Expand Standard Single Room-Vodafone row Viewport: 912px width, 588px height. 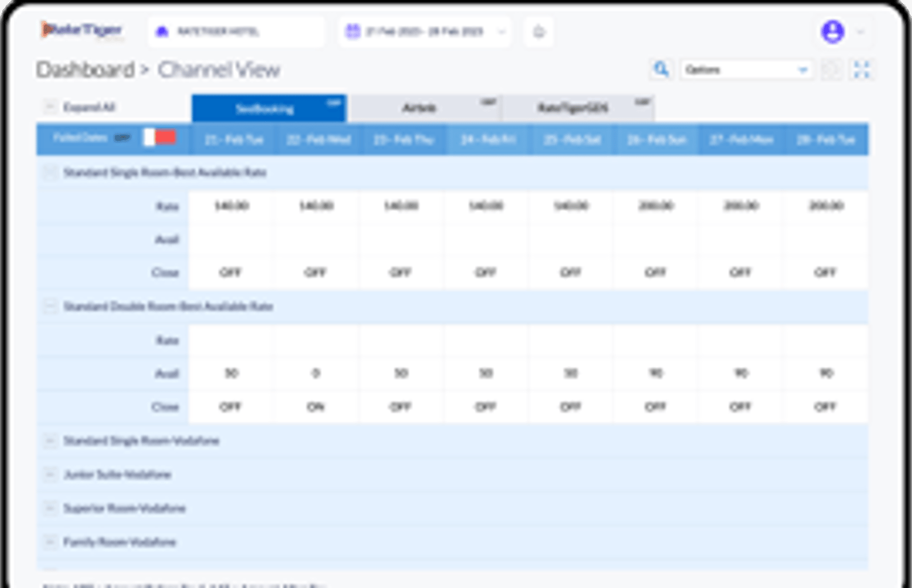50,440
